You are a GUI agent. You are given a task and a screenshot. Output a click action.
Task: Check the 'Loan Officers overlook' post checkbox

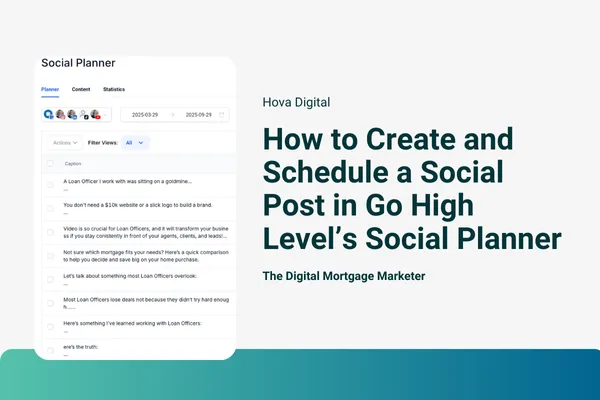(50, 279)
